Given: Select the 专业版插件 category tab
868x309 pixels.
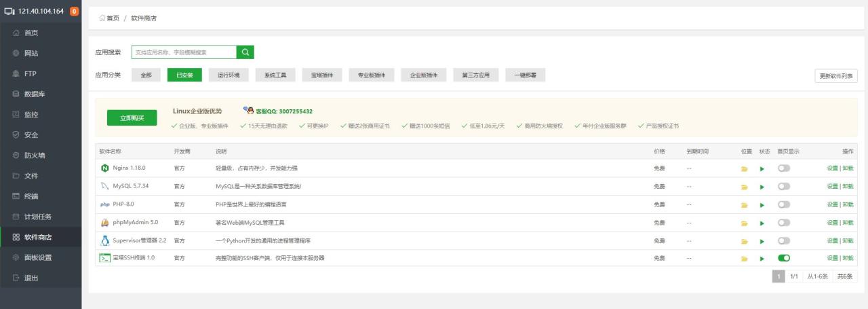Looking at the screenshot, I should (372, 75).
